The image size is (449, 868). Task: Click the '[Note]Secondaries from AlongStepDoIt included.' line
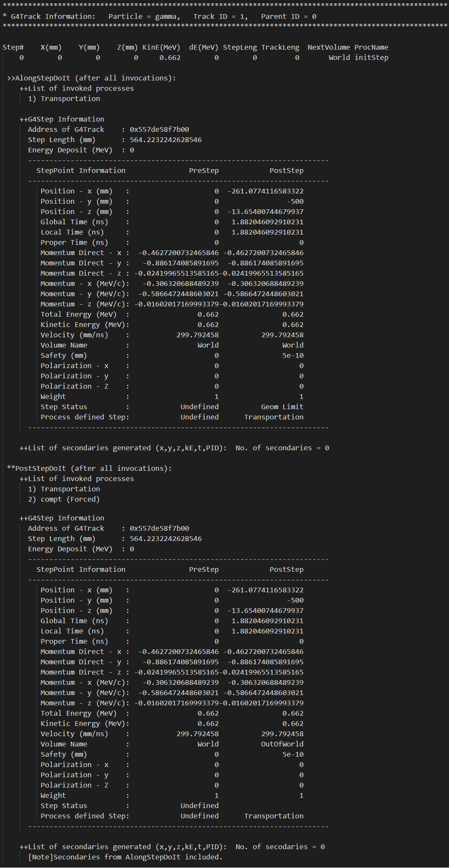[125, 857]
